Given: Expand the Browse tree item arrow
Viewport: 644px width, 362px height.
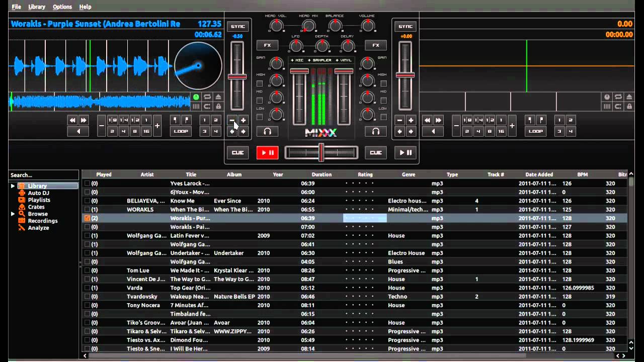Looking at the screenshot, I should 13,214.
